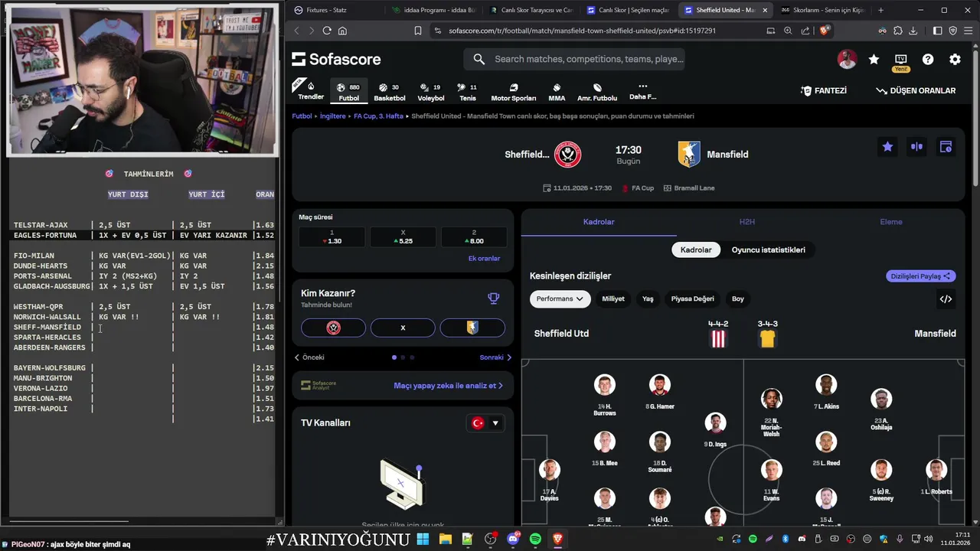Go to Önceki prediction card
The height and width of the screenshot is (551, 980).
[x=310, y=357]
